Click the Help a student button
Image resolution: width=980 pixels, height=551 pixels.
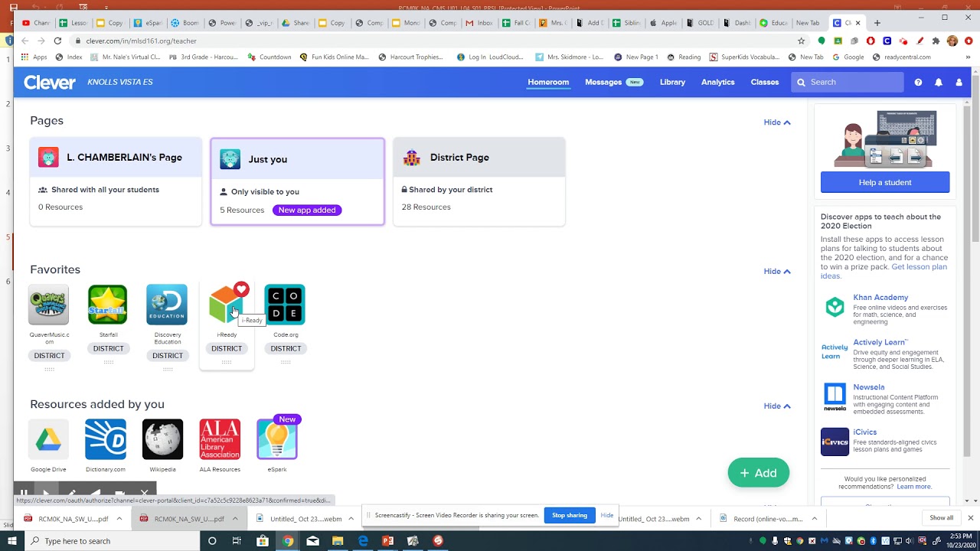(885, 182)
